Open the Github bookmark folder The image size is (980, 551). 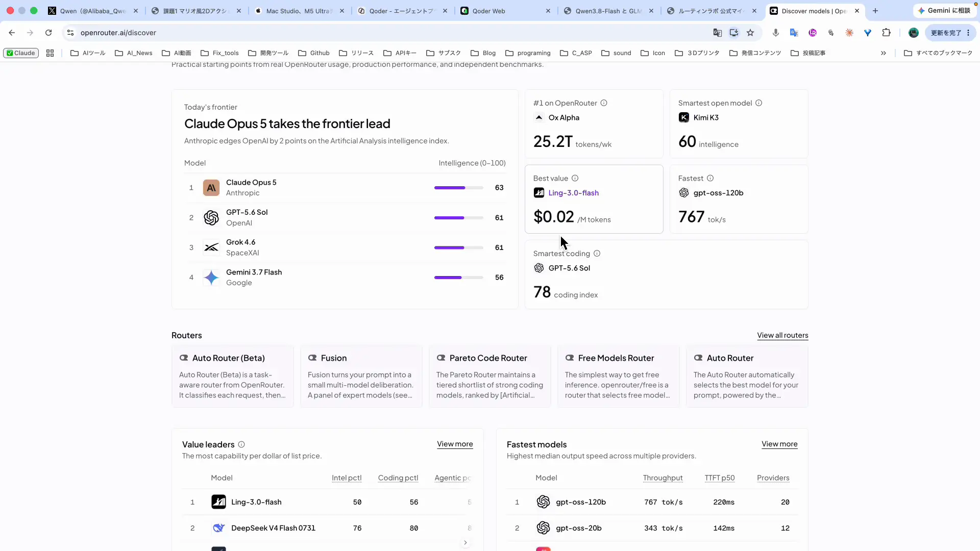[x=314, y=53]
